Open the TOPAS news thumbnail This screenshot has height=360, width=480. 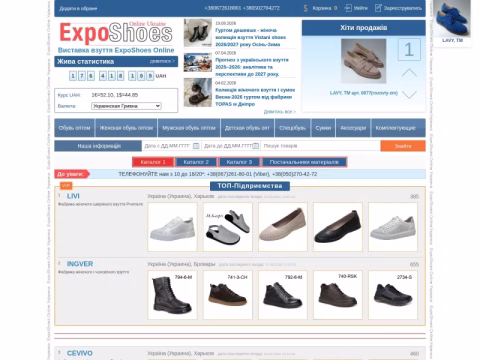coord(198,92)
